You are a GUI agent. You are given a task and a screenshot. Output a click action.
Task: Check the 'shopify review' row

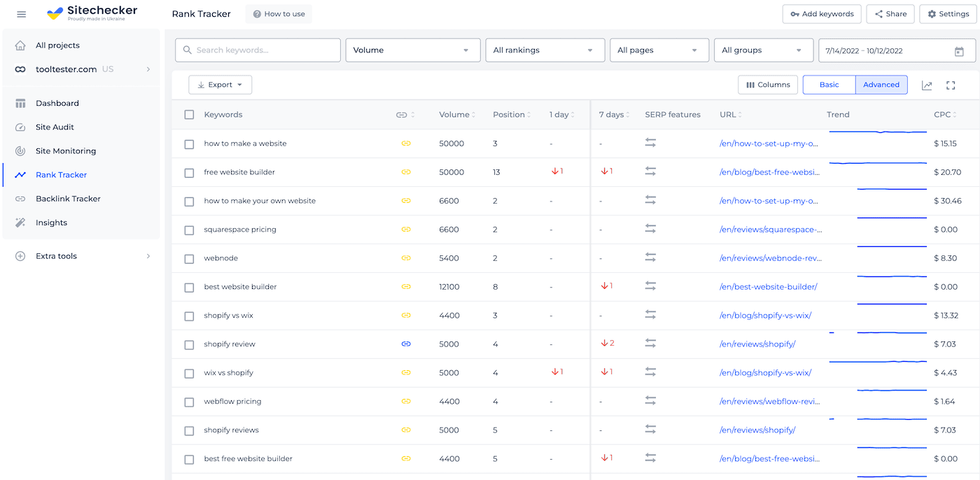click(x=189, y=345)
